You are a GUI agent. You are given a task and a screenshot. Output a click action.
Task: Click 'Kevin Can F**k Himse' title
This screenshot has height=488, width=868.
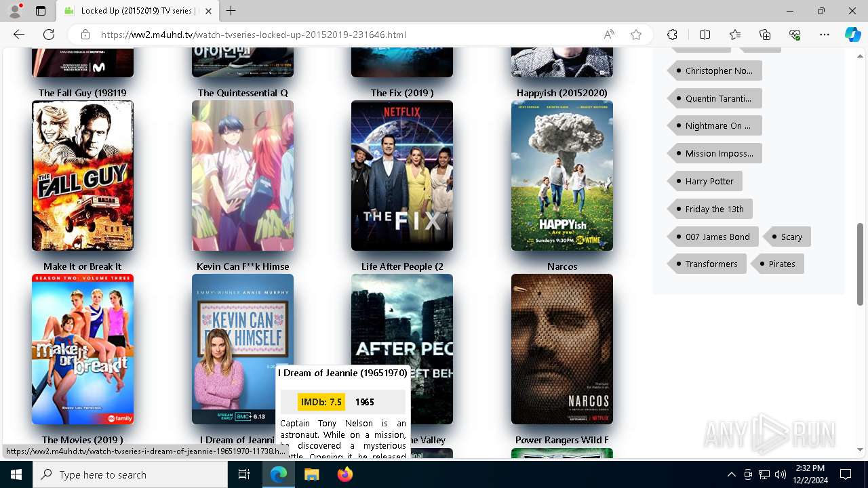point(243,266)
